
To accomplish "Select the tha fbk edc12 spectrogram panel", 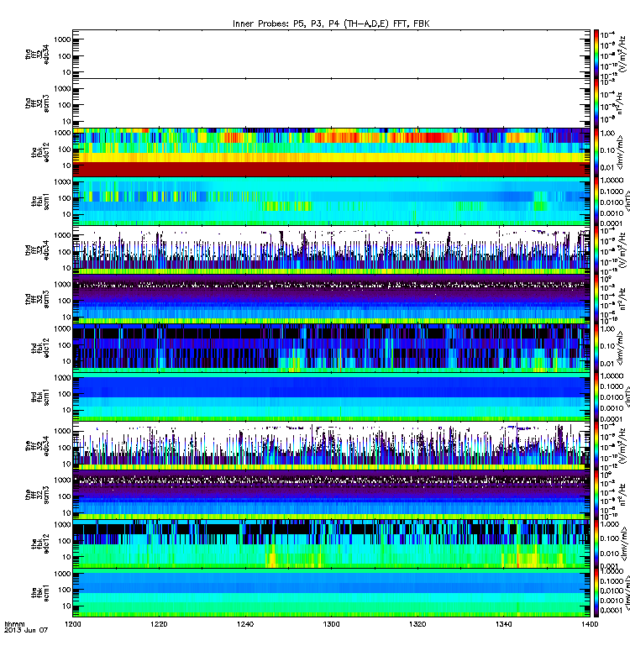I will [331, 152].
